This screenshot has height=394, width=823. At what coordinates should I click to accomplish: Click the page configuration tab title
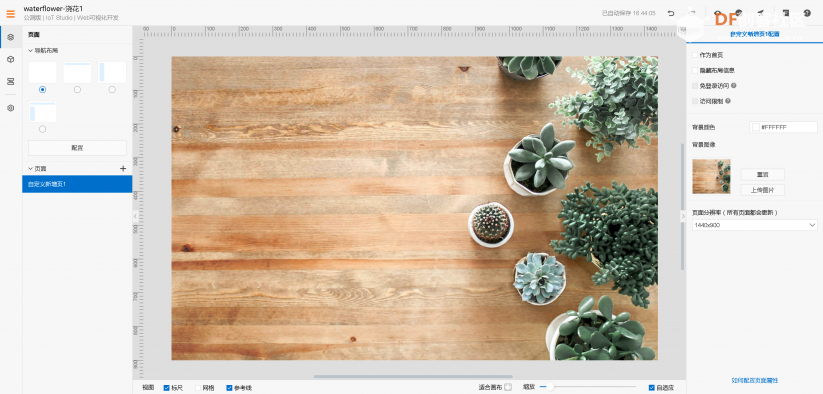click(755, 34)
